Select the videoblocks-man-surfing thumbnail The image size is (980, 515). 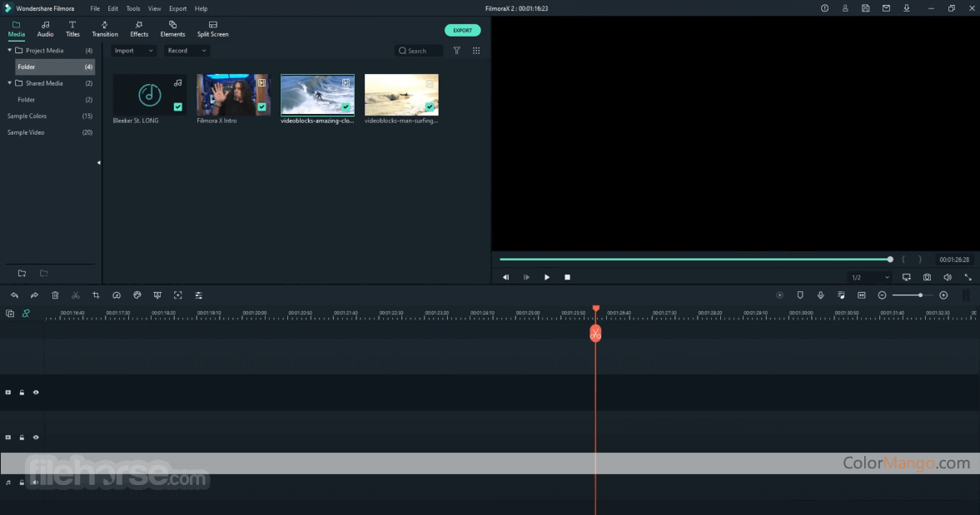[401, 94]
